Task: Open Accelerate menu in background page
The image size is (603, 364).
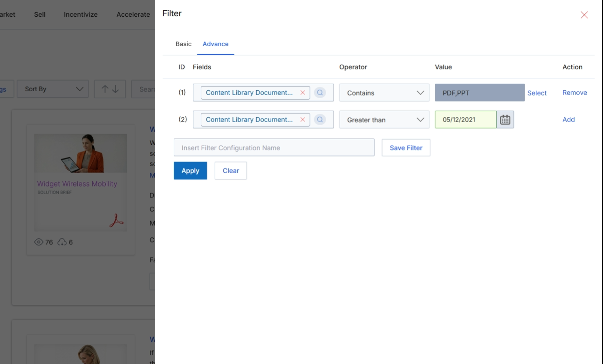Action: (x=133, y=14)
